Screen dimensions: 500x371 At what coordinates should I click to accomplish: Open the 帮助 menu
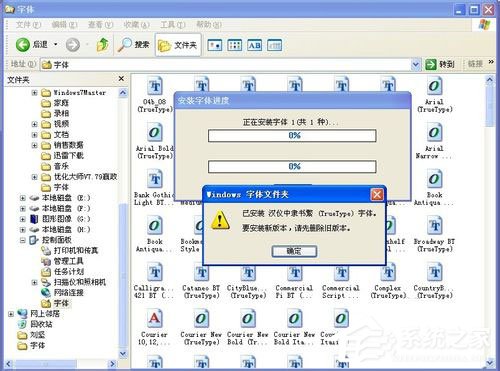tap(209, 25)
